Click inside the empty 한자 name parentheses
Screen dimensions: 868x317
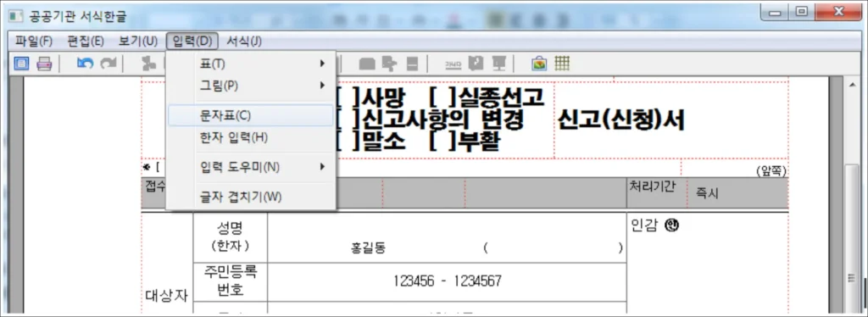[x=553, y=248]
